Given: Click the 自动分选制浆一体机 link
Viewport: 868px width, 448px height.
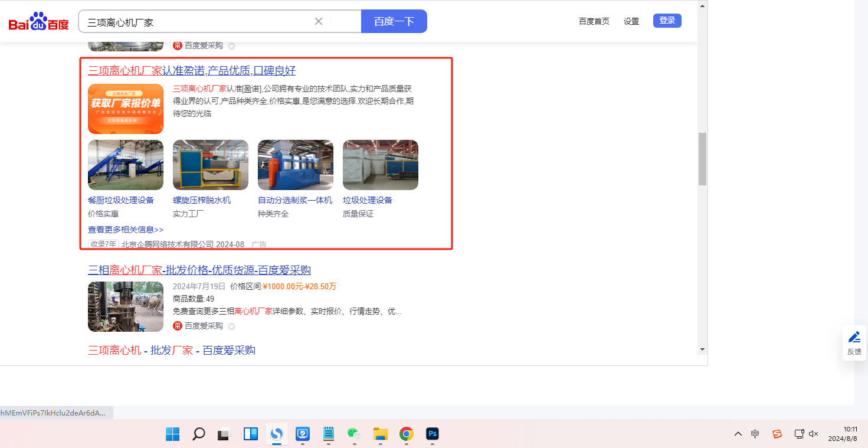Looking at the screenshot, I should [295, 200].
